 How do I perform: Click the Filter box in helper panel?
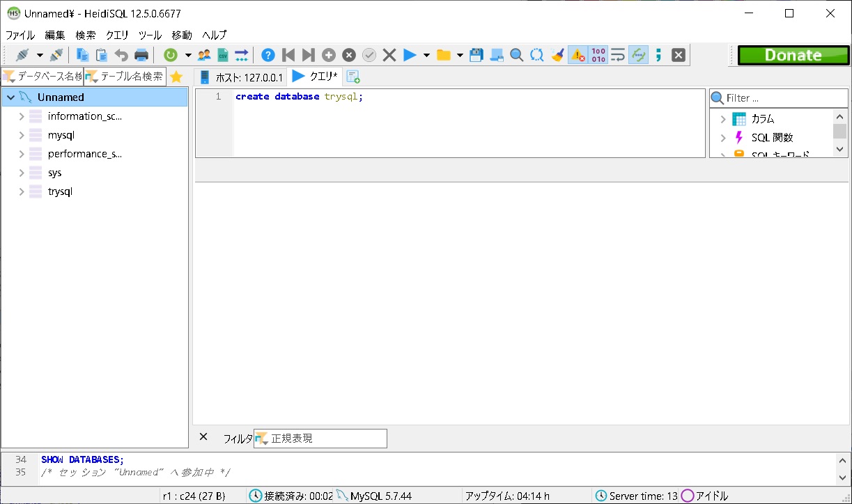[x=779, y=98]
